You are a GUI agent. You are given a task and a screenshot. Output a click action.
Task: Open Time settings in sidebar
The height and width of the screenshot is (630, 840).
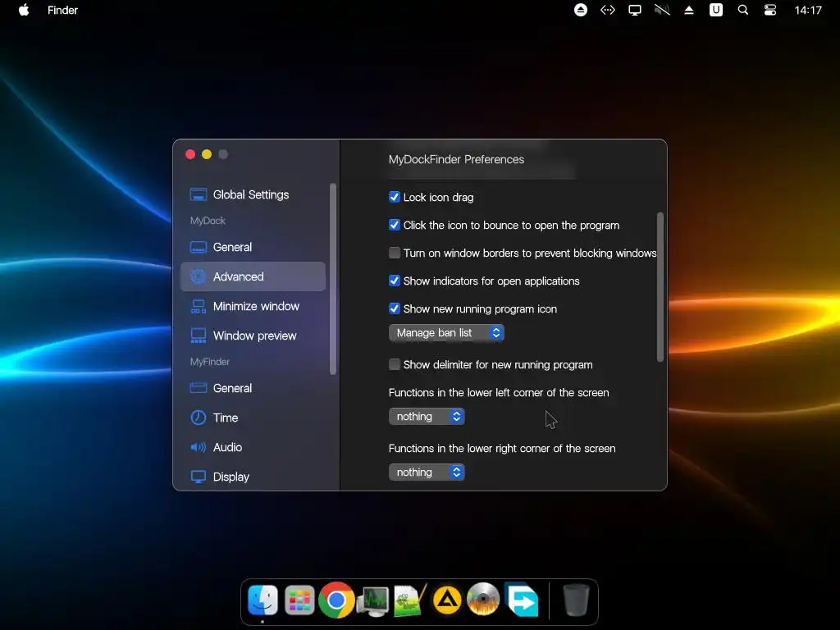coord(253,418)
